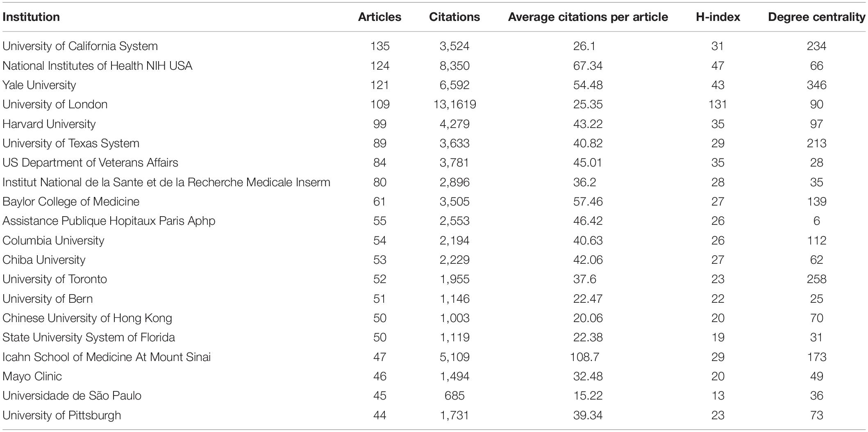The height and width of the screenshot is (432, 868).
Task: Click citations value 5,109
Action: (x=454, y=357)
